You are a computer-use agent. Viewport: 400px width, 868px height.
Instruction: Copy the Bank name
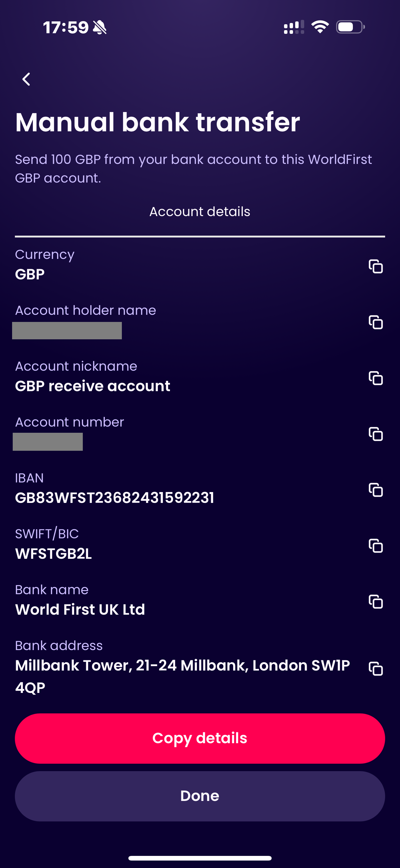click(x=376, y=602)
